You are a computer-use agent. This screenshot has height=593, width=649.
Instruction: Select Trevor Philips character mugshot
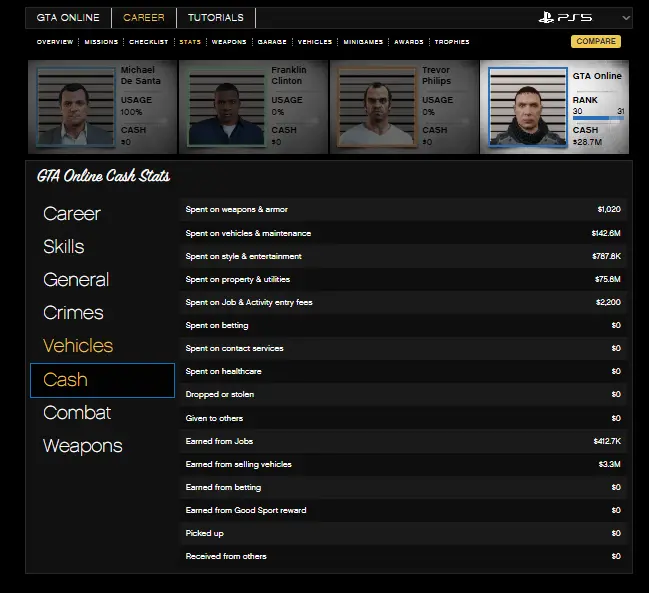367,107
